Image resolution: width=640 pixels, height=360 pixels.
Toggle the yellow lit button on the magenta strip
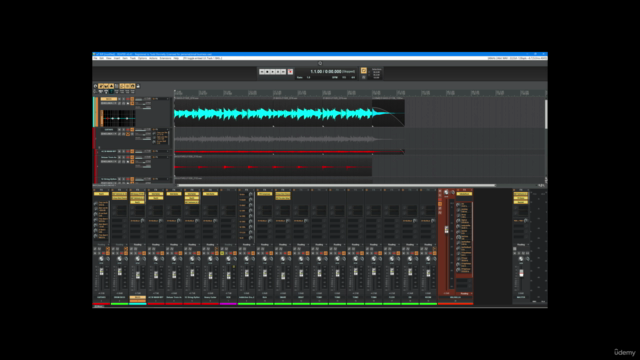222,253
